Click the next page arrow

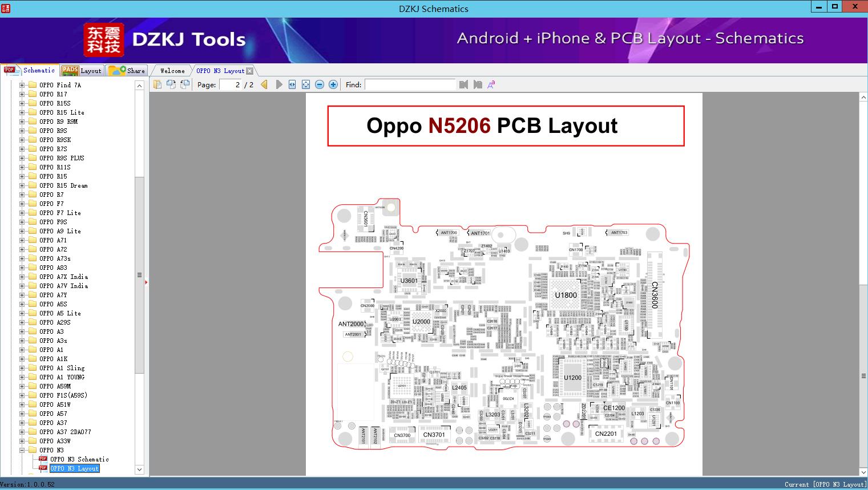click(x=278, y=84)
